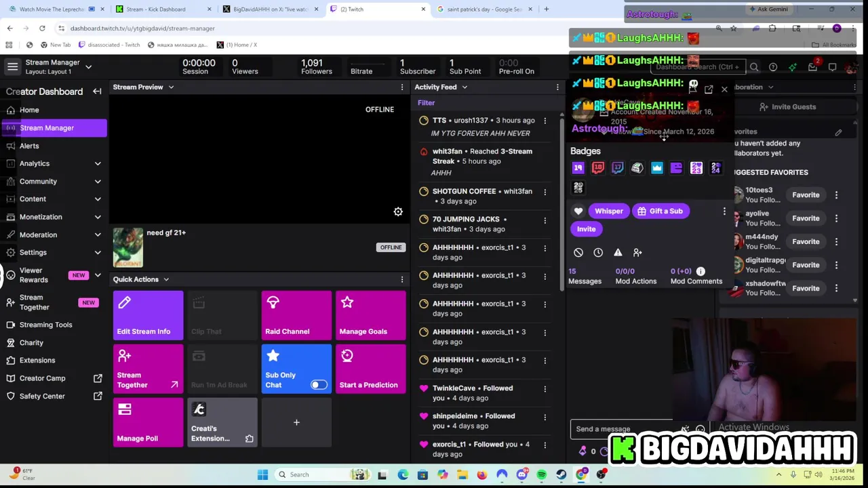Open the Stream Manager layout dropdown
The height and width of the screenshot is (488, 868).
coord(88,66)
